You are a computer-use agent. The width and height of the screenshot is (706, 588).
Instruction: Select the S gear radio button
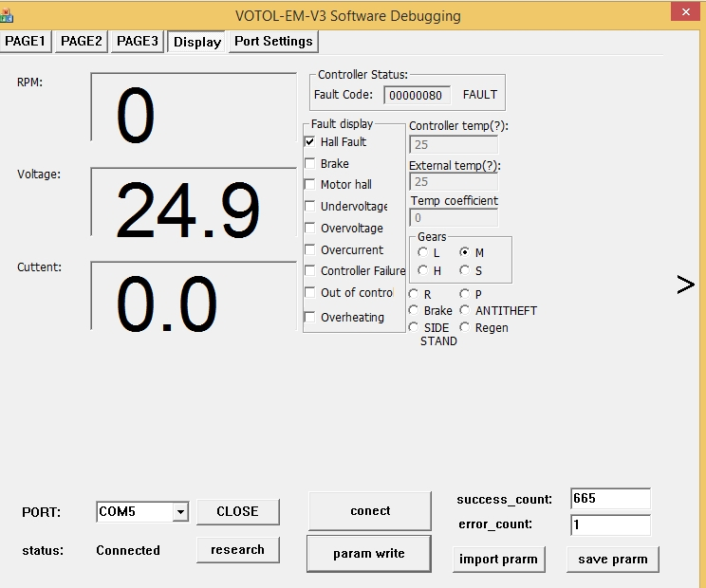pyautogui.click(x=465, y=271)
